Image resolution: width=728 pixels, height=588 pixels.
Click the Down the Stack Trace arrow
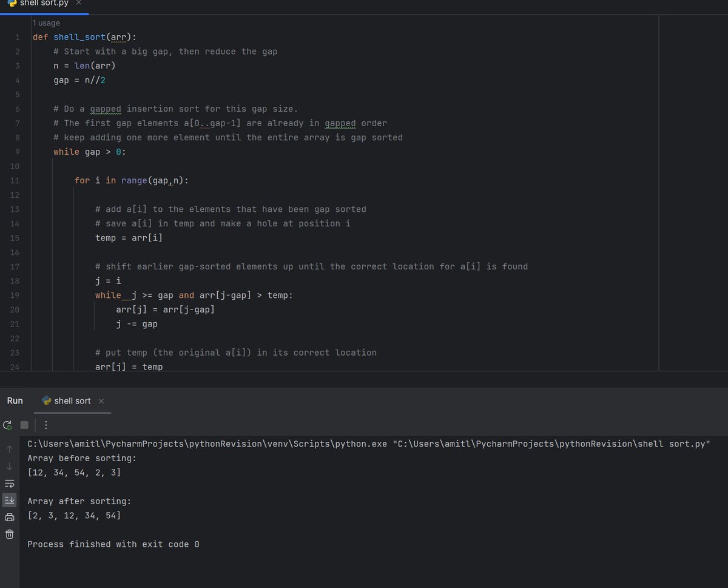point(9,467)
